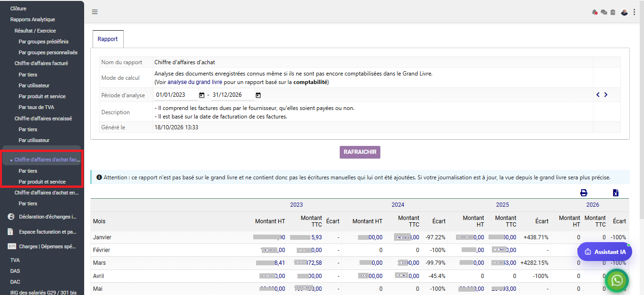Open Chiffre d'affaires facturé section
The image size is (644, 295).
coord(41,63)
